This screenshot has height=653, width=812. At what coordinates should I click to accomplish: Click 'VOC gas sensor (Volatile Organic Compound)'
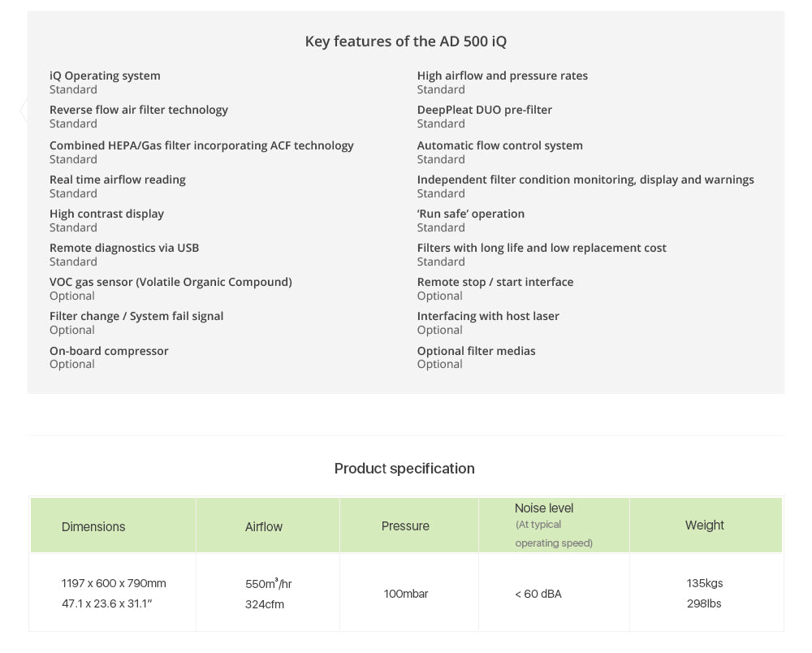tap(171, 282)
